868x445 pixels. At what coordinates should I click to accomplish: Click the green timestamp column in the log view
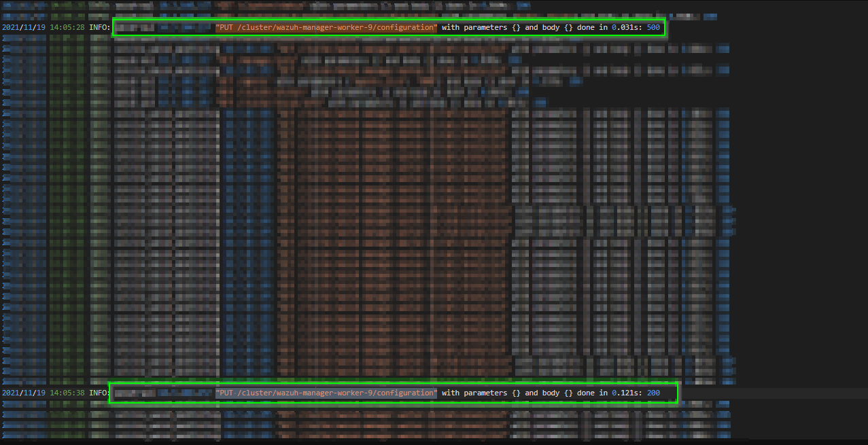tap(68, 204)
